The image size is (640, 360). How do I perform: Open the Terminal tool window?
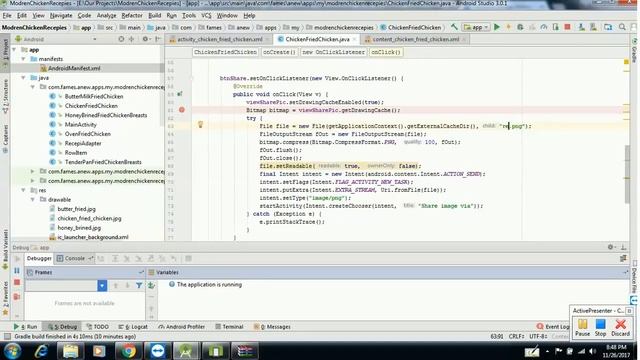229,327
